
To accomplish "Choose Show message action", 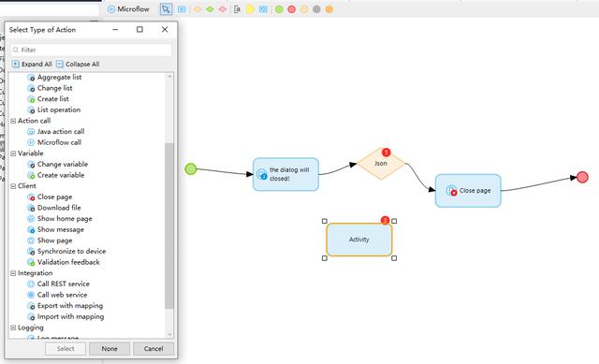I will point(55,229).
